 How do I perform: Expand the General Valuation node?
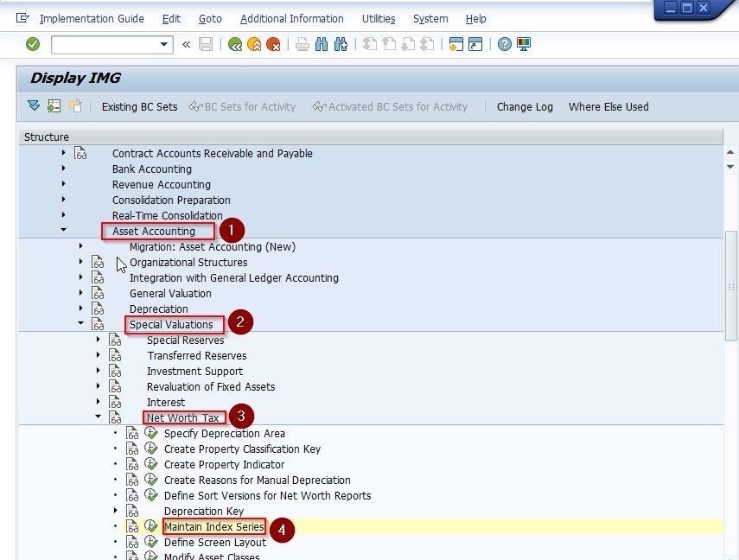pos(80,293)
